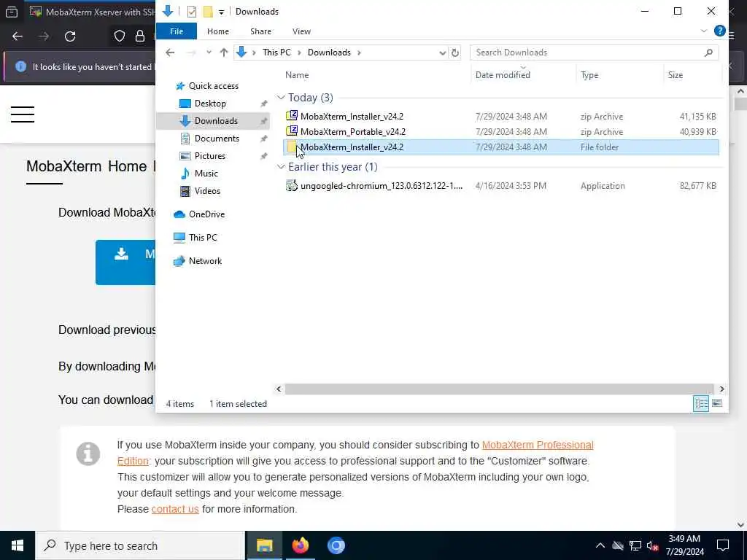Reload the page in the browser
The image size is (747, 560).
70,36
